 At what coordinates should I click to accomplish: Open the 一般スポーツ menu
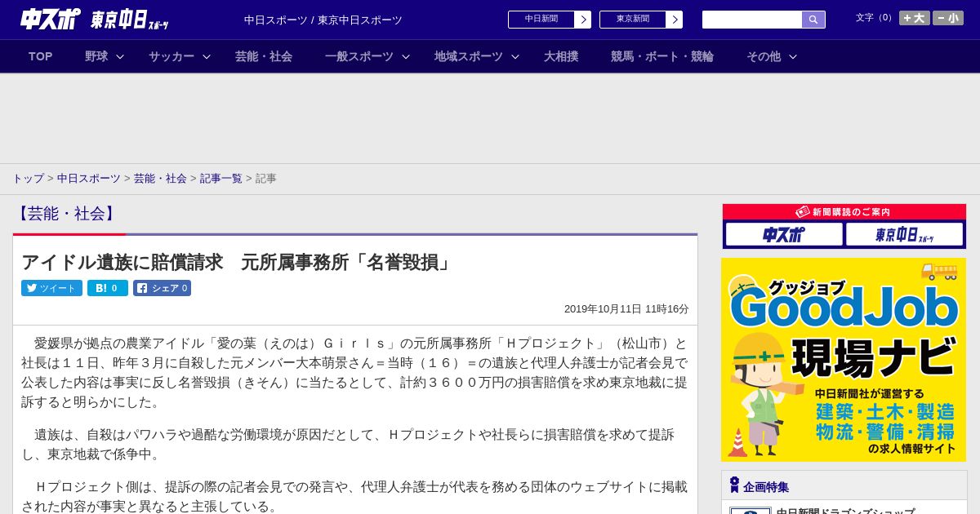359,56
